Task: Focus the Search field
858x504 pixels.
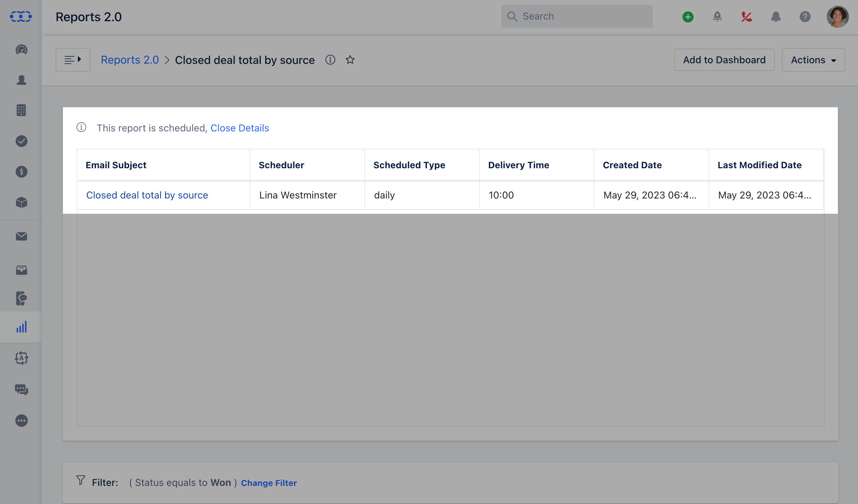Action: tap(577, 16)
